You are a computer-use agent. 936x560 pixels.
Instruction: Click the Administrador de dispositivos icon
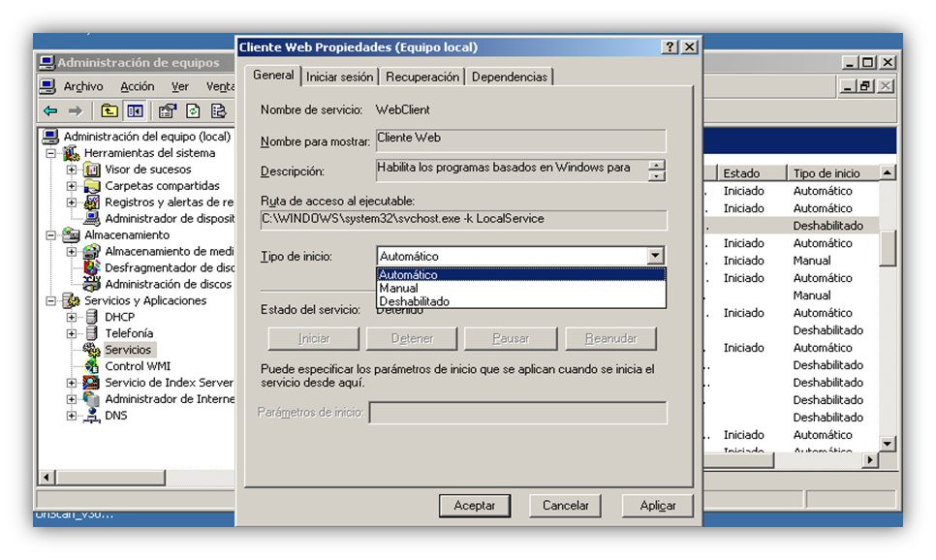coord(92,219)
